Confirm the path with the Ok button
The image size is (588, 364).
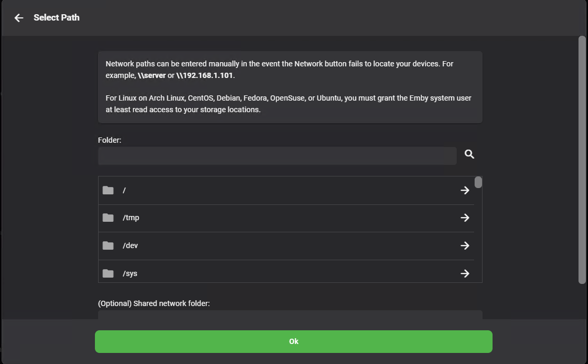293,341
